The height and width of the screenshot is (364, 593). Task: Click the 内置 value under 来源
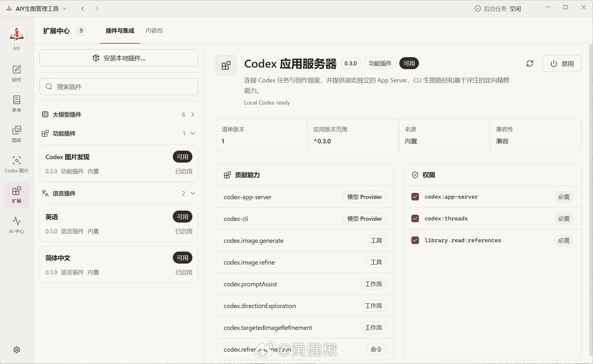tap(411, 141)
